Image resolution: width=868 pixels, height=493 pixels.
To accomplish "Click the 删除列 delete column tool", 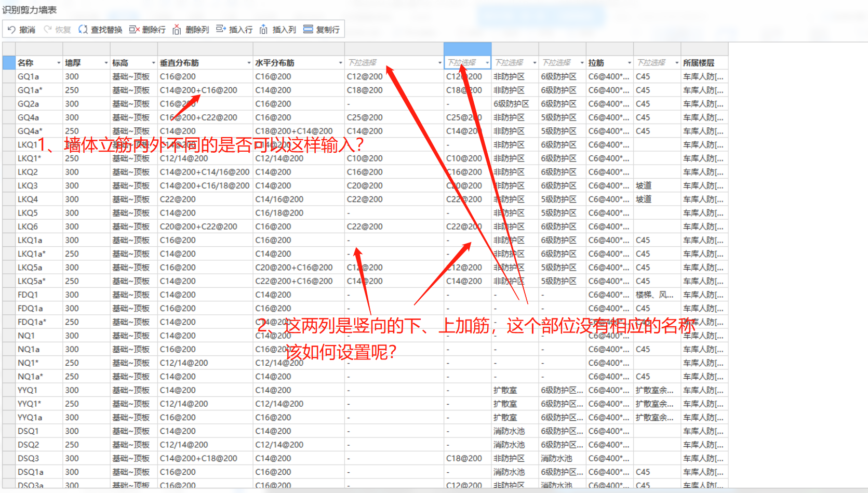I will [191, 30].
